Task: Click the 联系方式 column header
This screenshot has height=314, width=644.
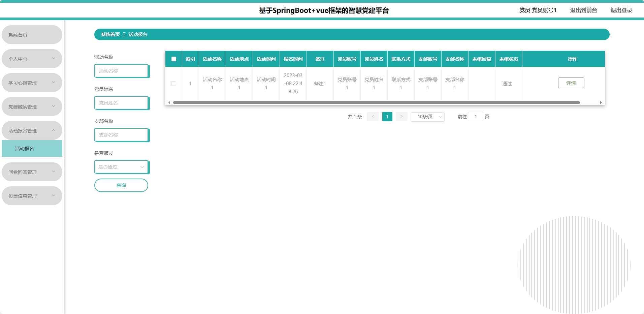Action: click(401, 59)
